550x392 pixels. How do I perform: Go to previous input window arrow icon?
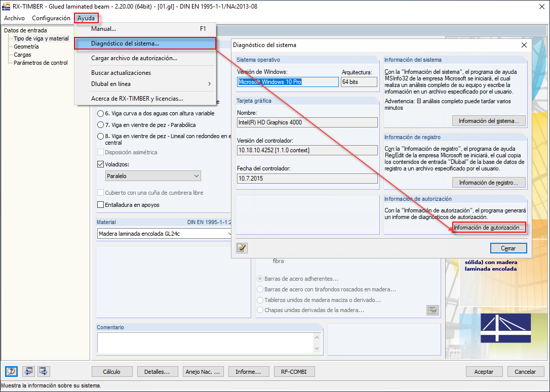tap(28, 371)
